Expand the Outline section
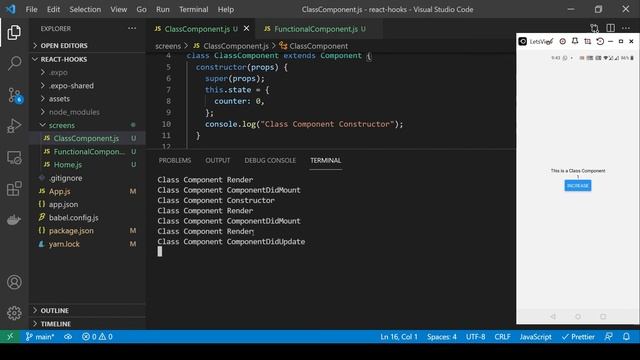640x360 pixels. (87, 311)
